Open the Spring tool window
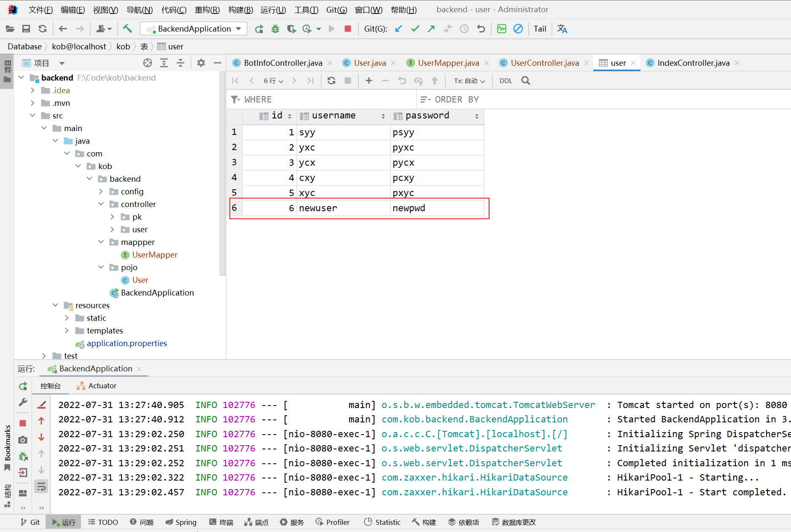The width and height of the screenshot is (791, 532). click(x=181, y=522)
